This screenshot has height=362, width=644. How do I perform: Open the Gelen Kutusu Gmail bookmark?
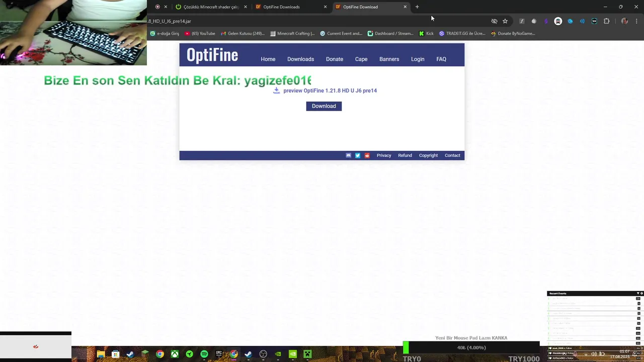(243, 34)
